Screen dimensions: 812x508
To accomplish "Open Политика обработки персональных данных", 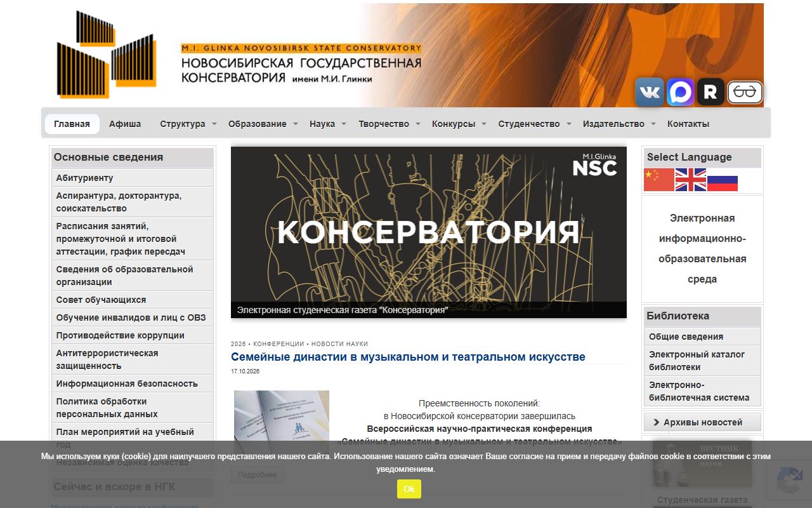I will (133, 408).
